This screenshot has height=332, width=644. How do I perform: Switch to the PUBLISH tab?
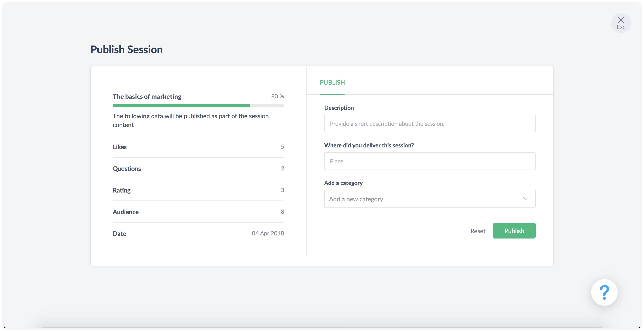click(x=332, y=82)
